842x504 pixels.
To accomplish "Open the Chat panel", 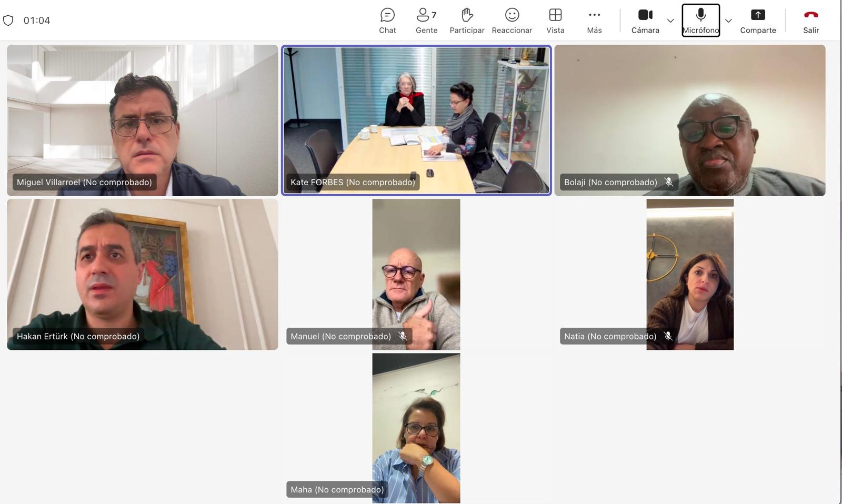I will pyautogui.click(x=387, y=21).
